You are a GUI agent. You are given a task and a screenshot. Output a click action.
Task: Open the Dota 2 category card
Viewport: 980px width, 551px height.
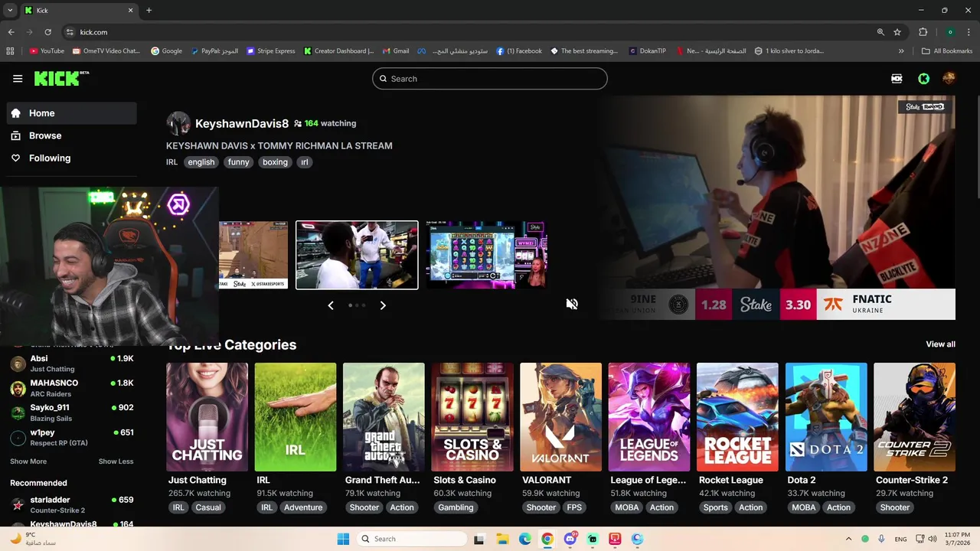826,417
